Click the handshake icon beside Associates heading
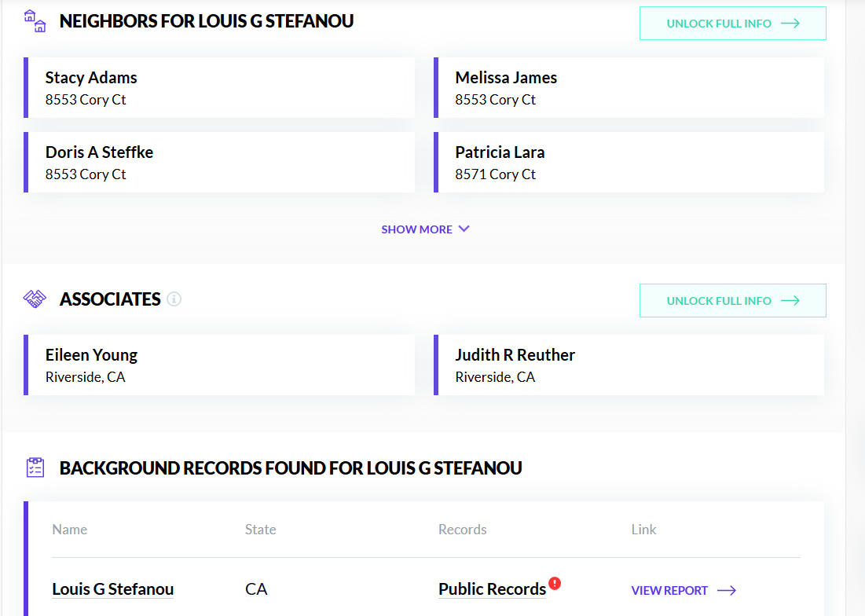865x616 pixels. click(35, 299)
